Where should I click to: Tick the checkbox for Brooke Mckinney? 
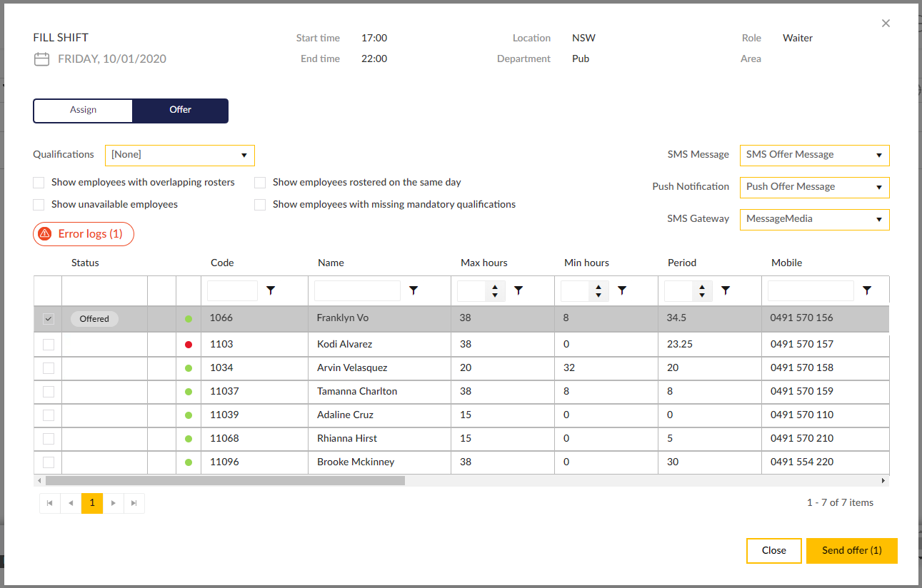pyautogui.click(x=49, y=462)
